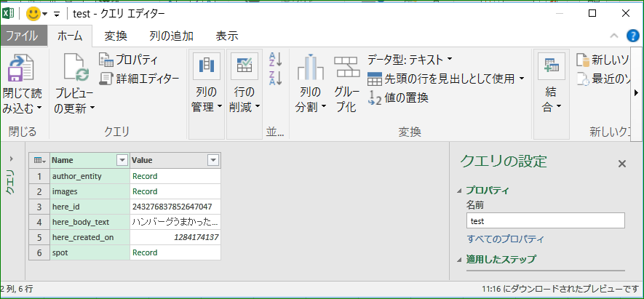644x299 pixels.
Task: Open the すべてのプロパティ link
Action: 506,239
